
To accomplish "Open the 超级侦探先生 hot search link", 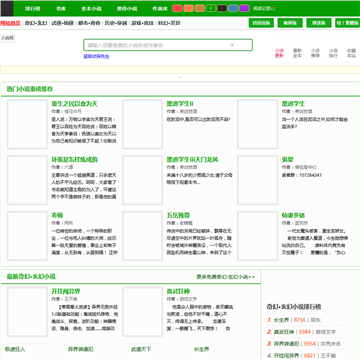I will [x=96, y=57].
